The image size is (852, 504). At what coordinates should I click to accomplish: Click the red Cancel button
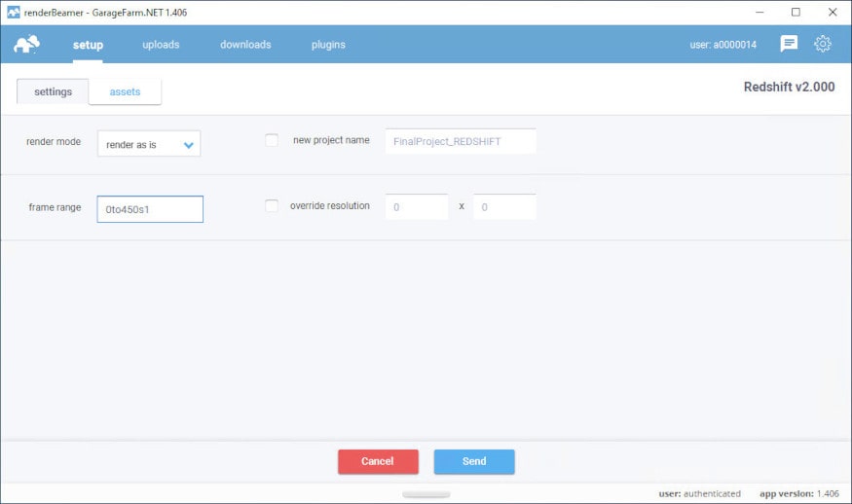pyautogui.click(x=378, y=461)
